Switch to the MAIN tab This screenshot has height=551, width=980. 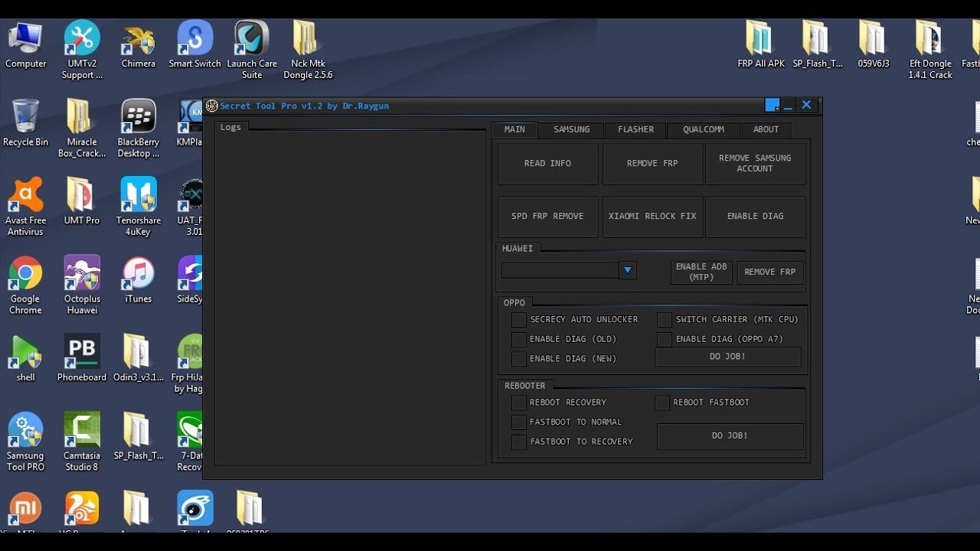[x=514, y=129]
